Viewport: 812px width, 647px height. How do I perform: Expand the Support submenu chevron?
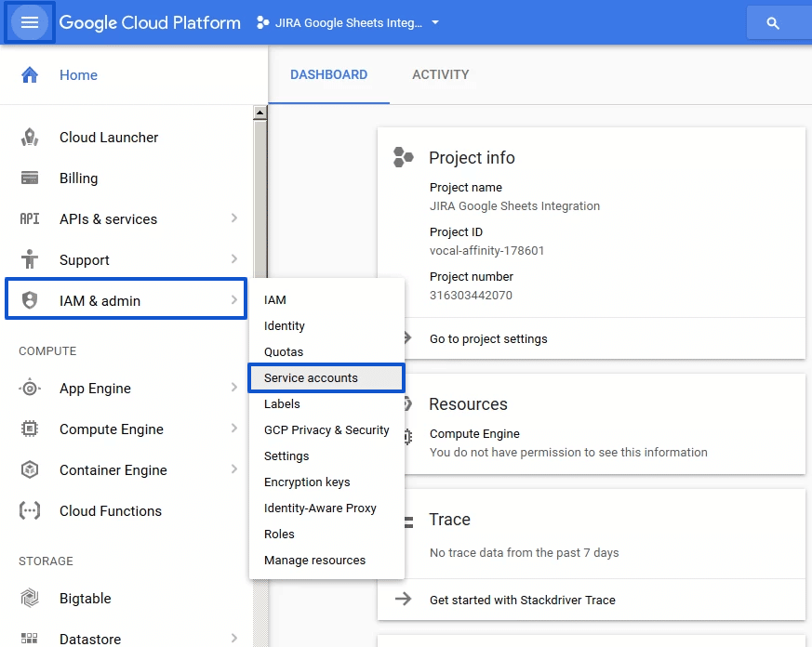(234, 258)
